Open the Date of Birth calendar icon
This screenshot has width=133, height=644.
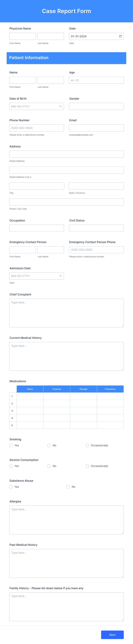pyautogui.click(x=60, y=106)
